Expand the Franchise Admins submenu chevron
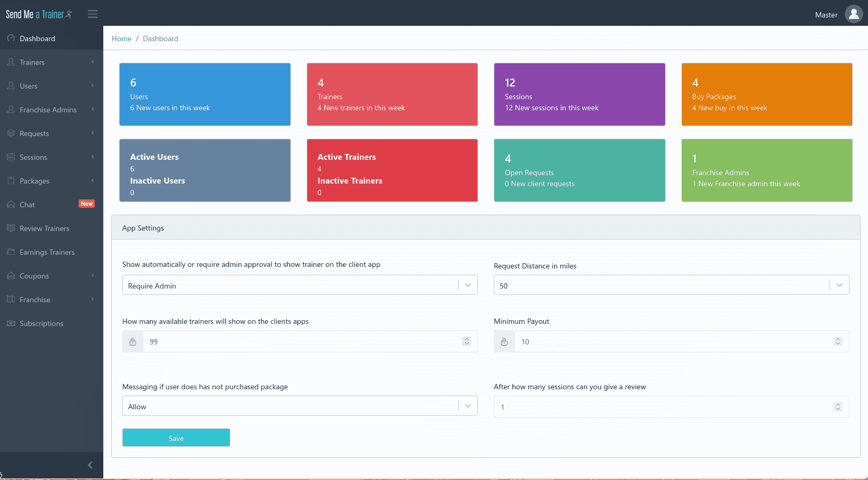 [x=93, y=109]
